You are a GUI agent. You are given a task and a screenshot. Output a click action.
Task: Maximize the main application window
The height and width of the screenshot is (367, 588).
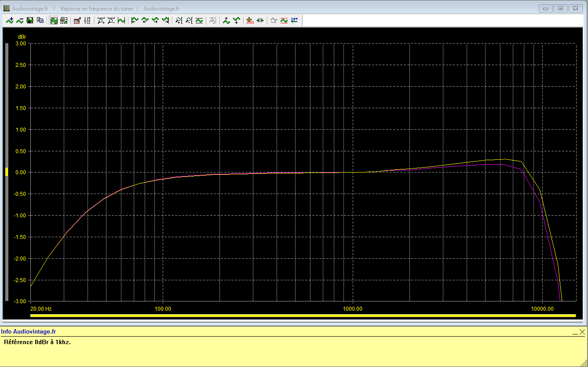pos(560,8)
